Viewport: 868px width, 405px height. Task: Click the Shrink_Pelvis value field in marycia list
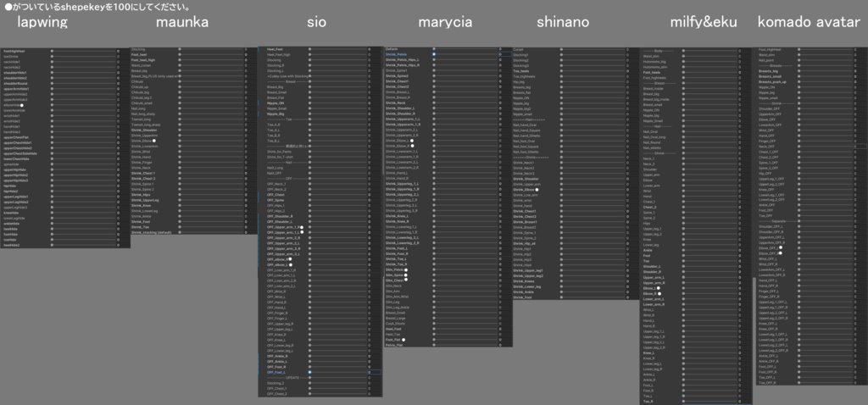coord(505,54)
